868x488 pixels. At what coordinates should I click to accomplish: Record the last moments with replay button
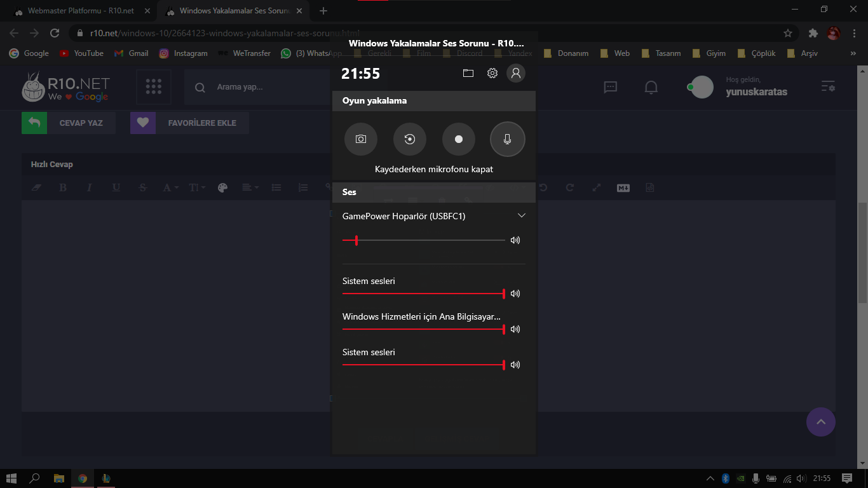410,139
